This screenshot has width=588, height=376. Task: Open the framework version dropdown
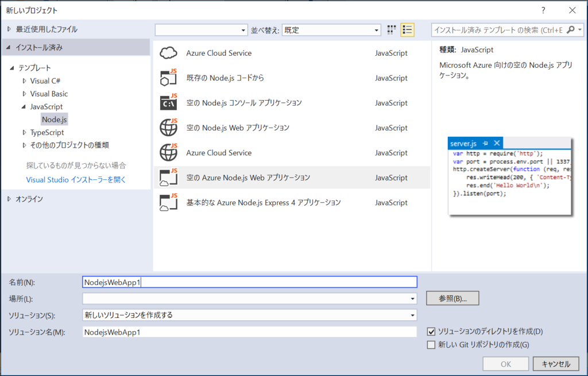[202, 30]
